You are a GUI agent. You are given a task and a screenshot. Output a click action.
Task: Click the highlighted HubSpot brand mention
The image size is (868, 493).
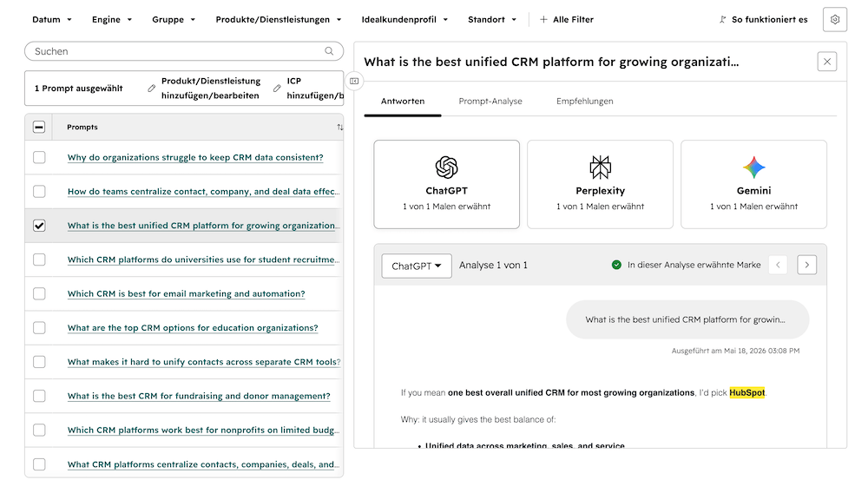click(746, 393)
